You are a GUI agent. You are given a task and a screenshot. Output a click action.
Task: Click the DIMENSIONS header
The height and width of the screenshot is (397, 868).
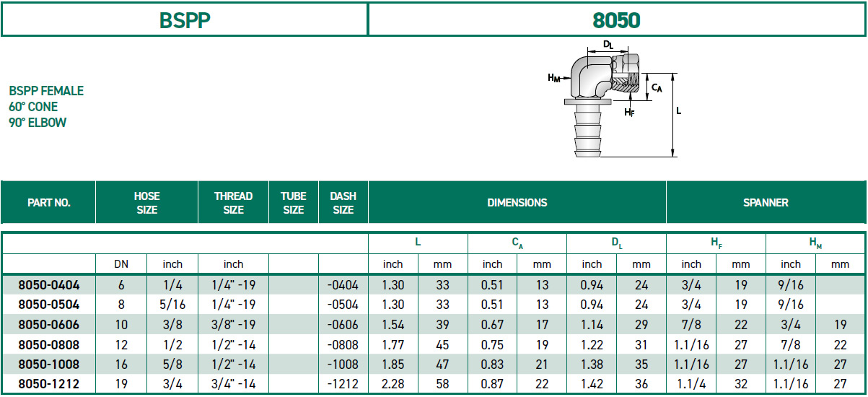pos(517,203)
